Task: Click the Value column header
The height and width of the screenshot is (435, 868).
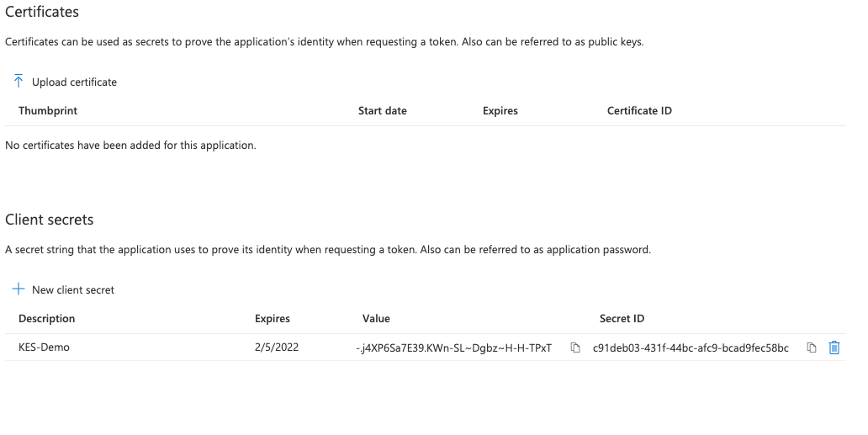Action: coord(376,318)
